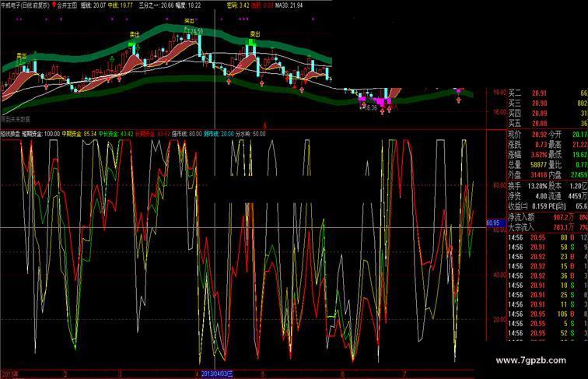Click the 中线 19.77 indicator value
The width and height of the screenshot is (588, 379).
click(x=121, y=5)
